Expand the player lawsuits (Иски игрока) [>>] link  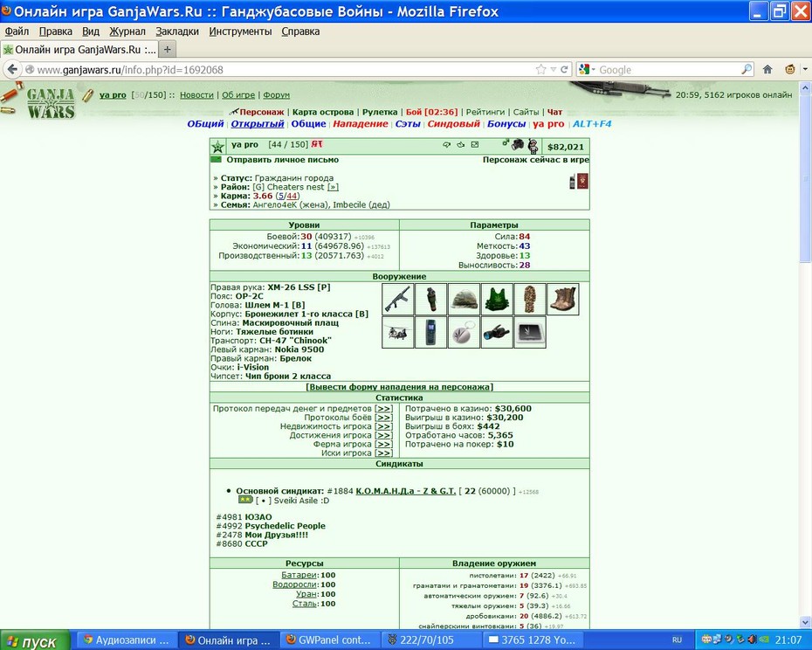[x=383, y=453]
